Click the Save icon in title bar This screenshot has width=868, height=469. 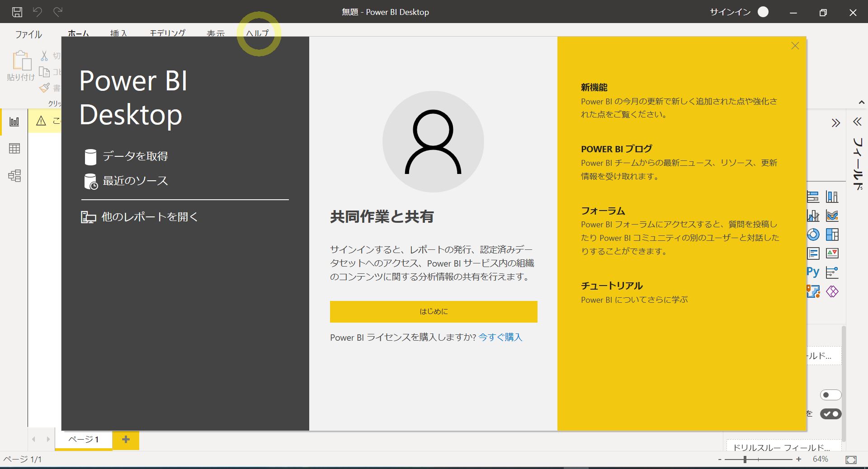coord(17,12)
